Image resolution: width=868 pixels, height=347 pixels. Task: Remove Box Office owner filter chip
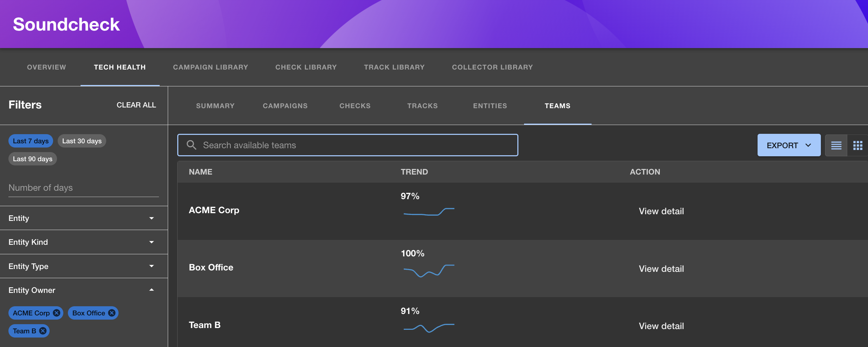coord(112,313)
